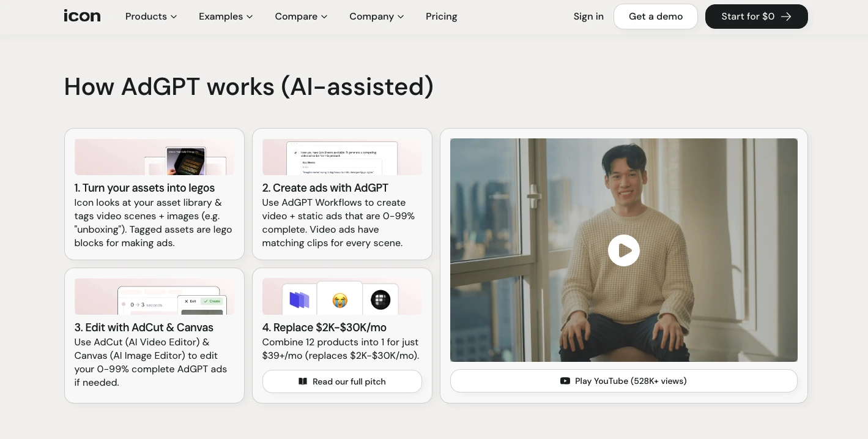Click the text Use AdGPT Workflows to create
868x439 pixels.
pos(334,203)
